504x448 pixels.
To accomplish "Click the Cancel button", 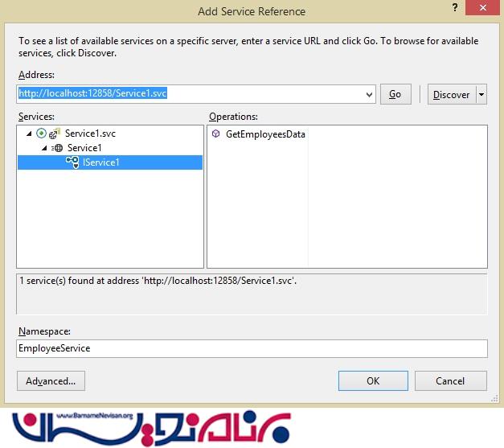I will point(450,380).
